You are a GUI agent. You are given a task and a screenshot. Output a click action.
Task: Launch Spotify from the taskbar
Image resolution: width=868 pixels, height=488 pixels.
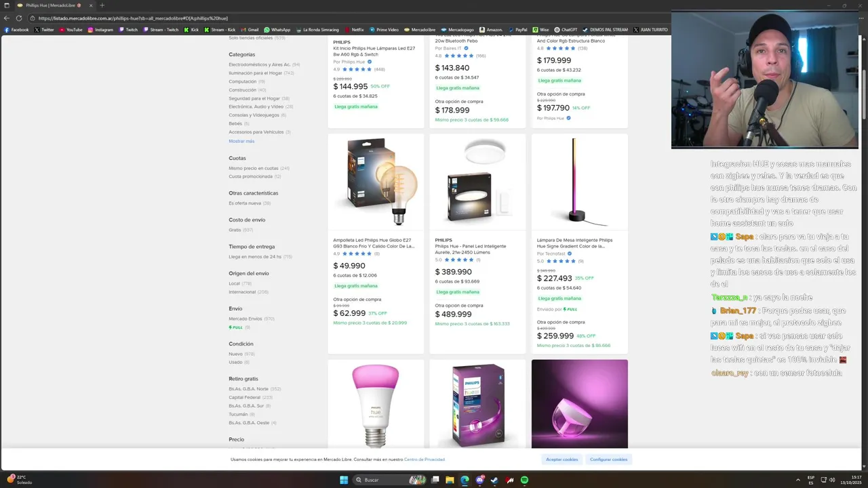[524, 480]
